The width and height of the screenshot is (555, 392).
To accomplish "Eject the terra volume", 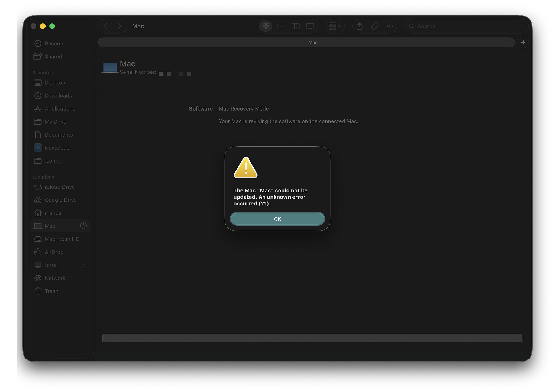I will click(x=83, y=265).
